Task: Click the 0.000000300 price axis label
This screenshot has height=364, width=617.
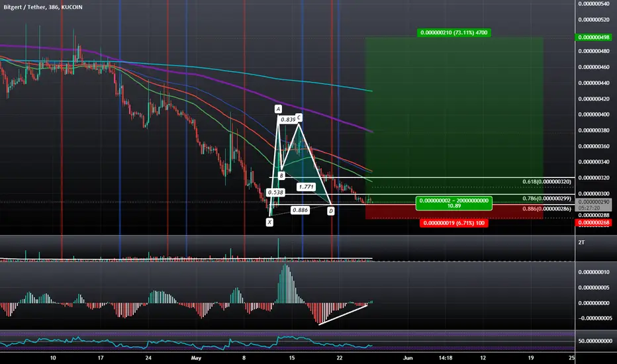Action: point(594,194)
